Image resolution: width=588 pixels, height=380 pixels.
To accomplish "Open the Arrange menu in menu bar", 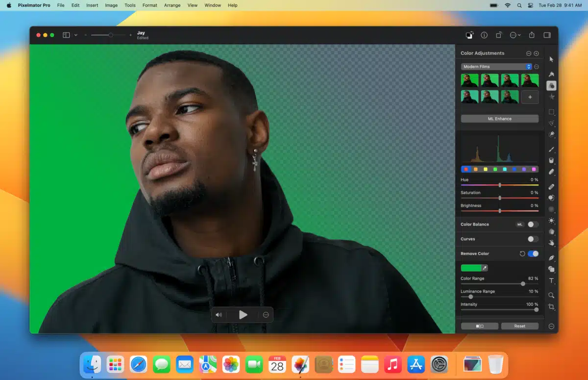I will tap(172, 5).
